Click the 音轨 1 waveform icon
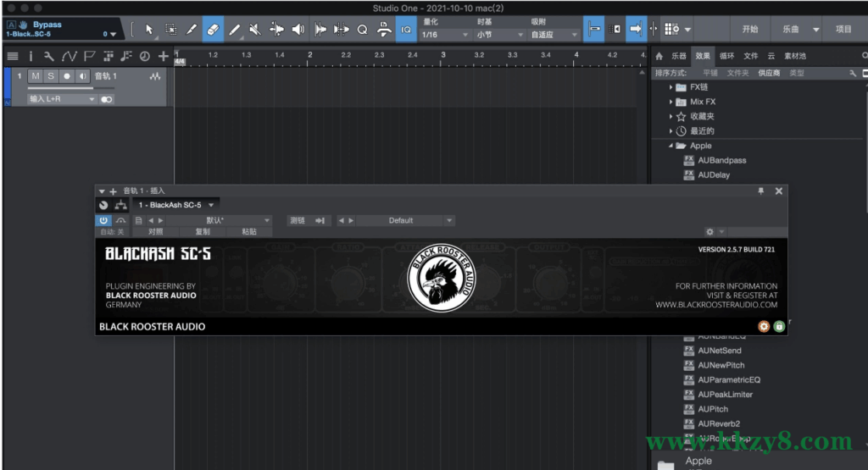Viewport: 868px width, 470px height. click(x=155, y=76)
